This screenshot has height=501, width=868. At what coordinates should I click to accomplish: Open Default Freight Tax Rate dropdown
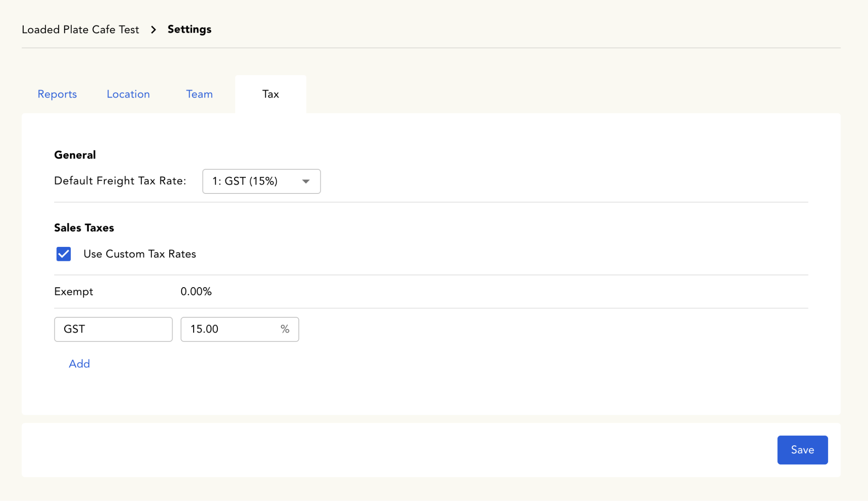(262, 182)
